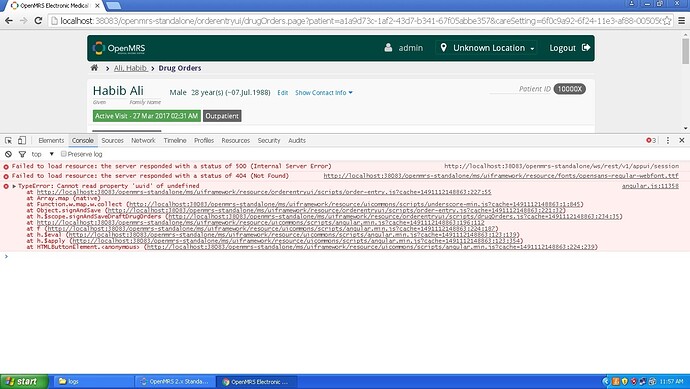Viewport: 690px width, 389px height.
Task: Open the Windows Start menu
Action: [x=24, y=382]
